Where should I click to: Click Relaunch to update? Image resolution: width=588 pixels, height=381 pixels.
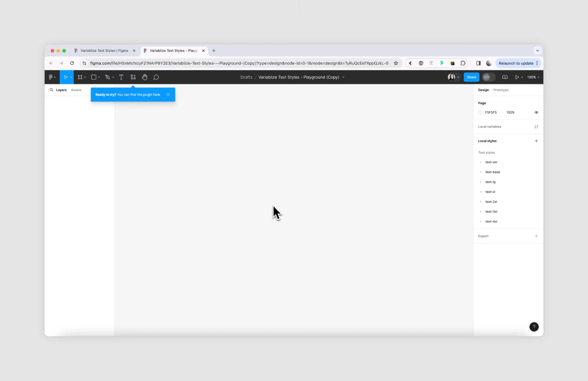tap(516, 63)
